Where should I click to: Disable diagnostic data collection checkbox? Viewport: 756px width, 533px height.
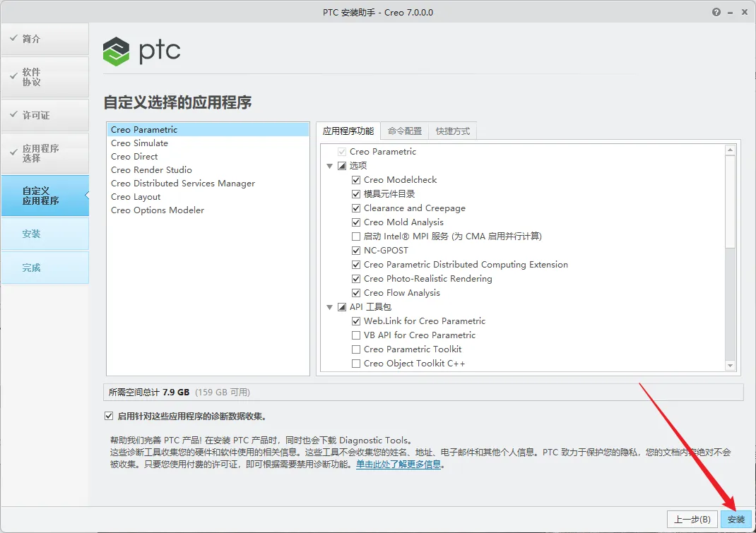(109, 416)
